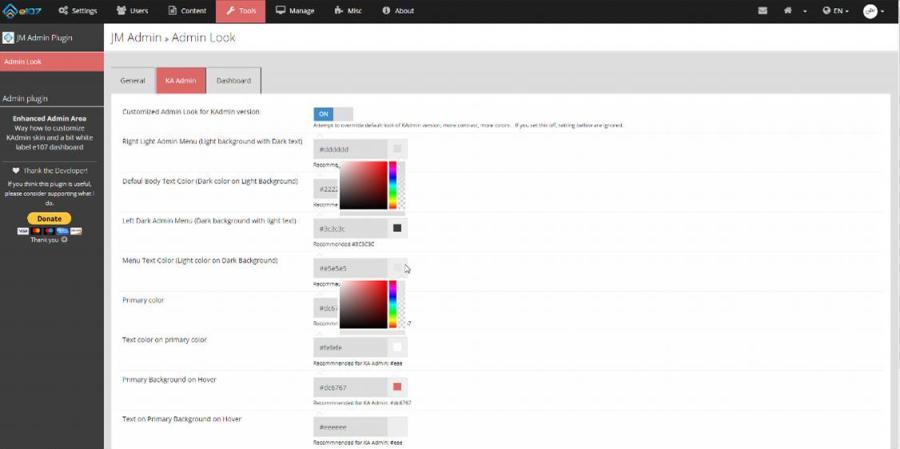
Task: Click the Primary color label
Action: (x=143, y=300)
